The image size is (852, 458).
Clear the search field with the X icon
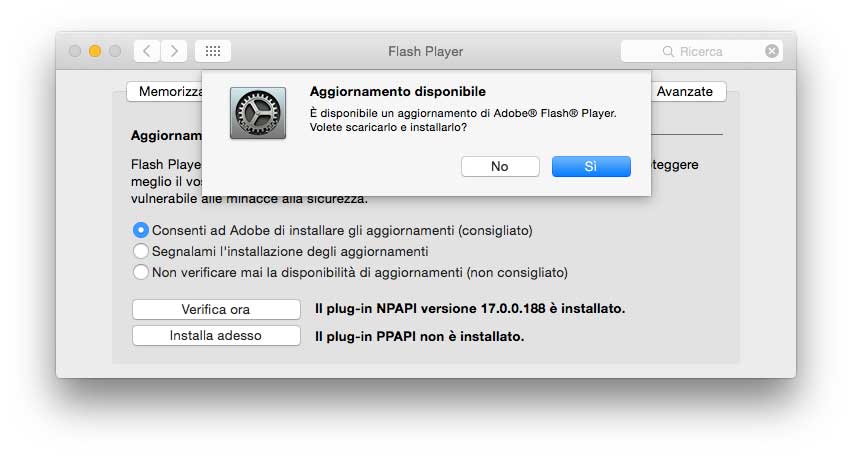[x=772, y=51]
